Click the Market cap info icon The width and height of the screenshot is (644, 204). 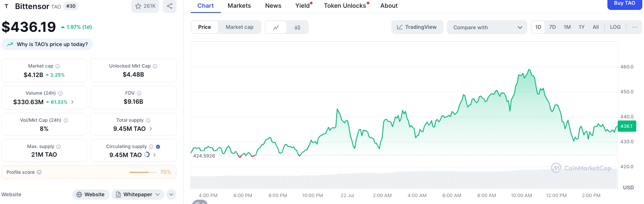pos(58,66)
